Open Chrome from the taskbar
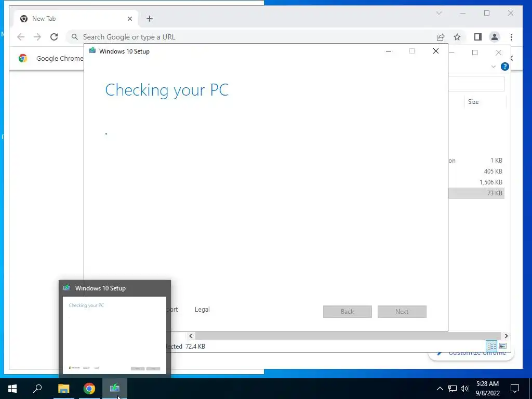The width and height of the screenshot is (532, 399). click(x=89, y=389)
